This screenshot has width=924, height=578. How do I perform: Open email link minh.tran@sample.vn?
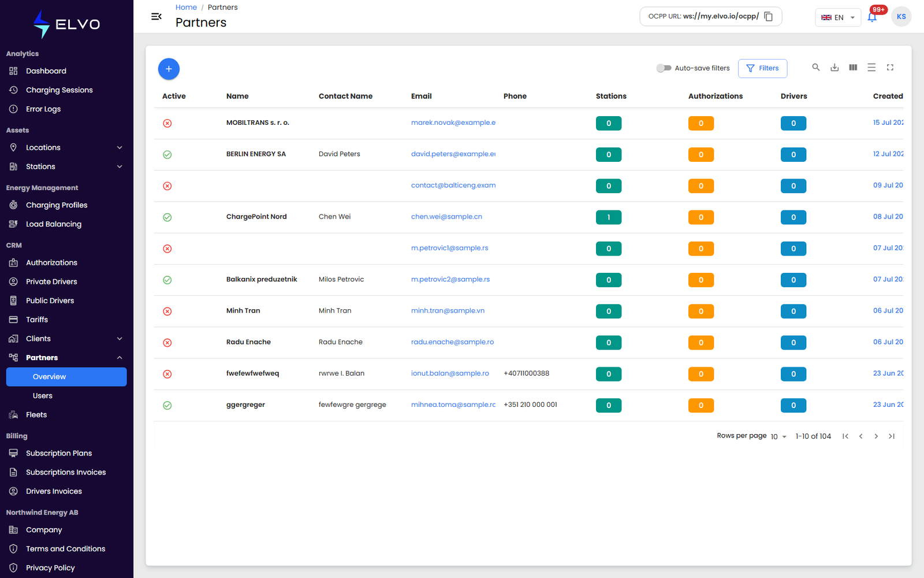pos(448,311)
